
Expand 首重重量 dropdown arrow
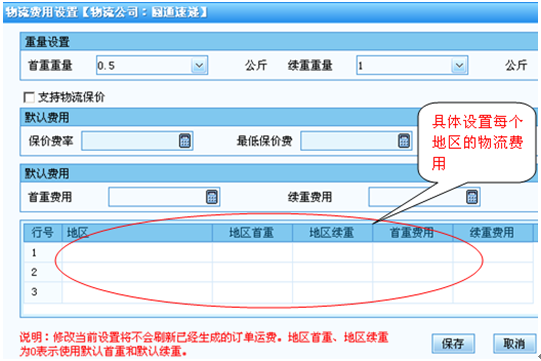pos(199,65)
